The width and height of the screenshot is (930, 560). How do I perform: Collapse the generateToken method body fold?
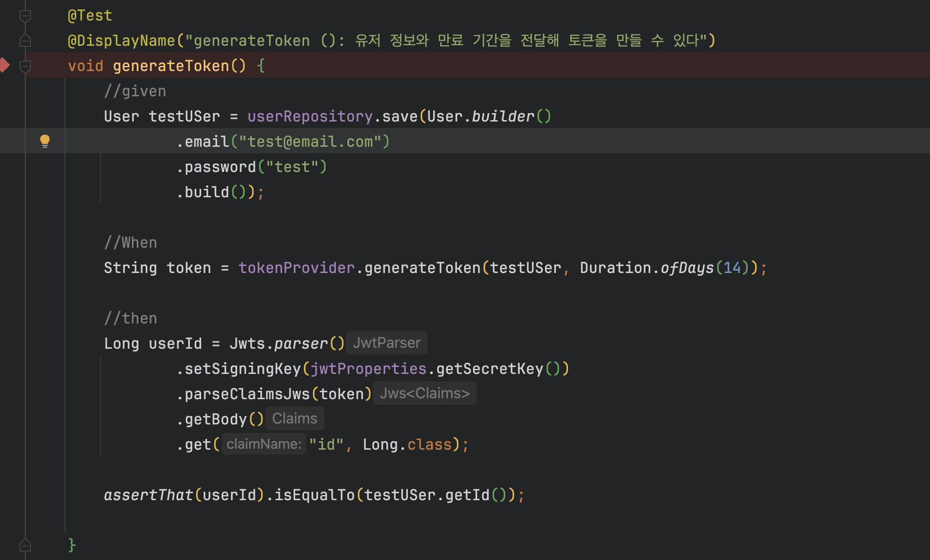click(25, 66)
